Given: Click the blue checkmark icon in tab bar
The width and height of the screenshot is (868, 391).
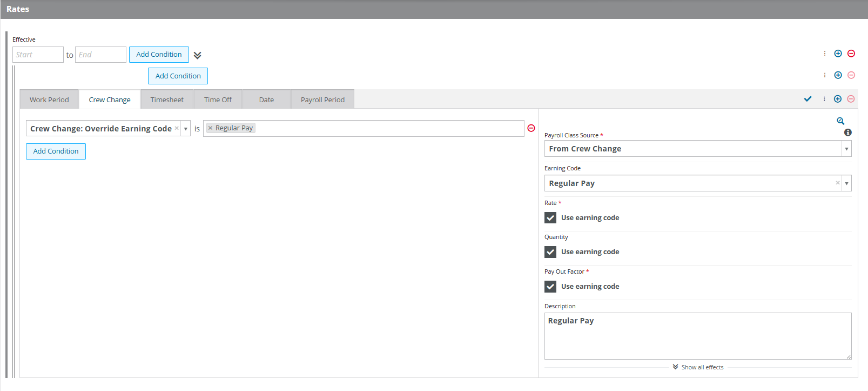Looking at the screenshot, I should 808,99.
